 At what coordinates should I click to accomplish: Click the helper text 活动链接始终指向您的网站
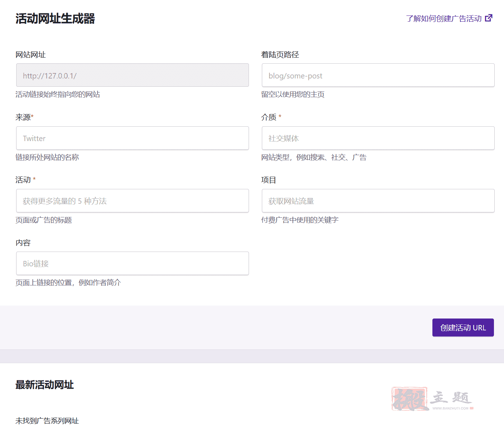click(x=58, y=94)
